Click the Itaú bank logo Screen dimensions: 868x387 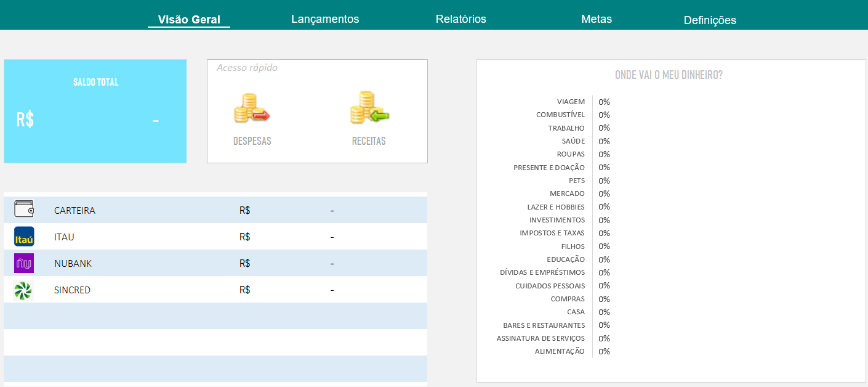pyautogui.click(x=24, y=237)
